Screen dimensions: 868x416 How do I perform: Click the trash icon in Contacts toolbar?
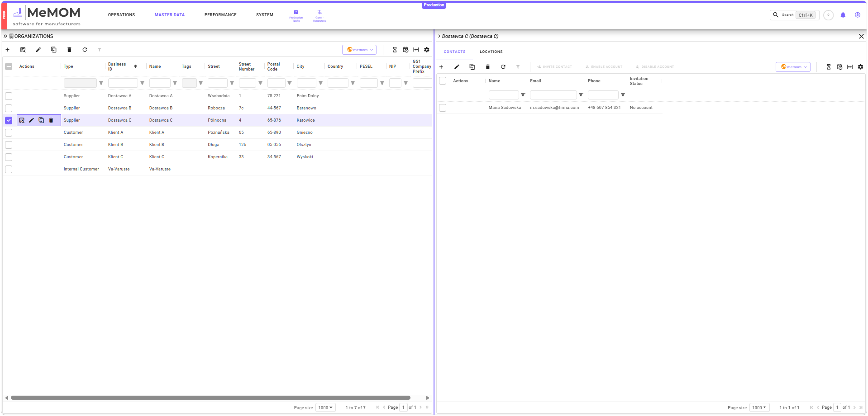click(487, 67)
